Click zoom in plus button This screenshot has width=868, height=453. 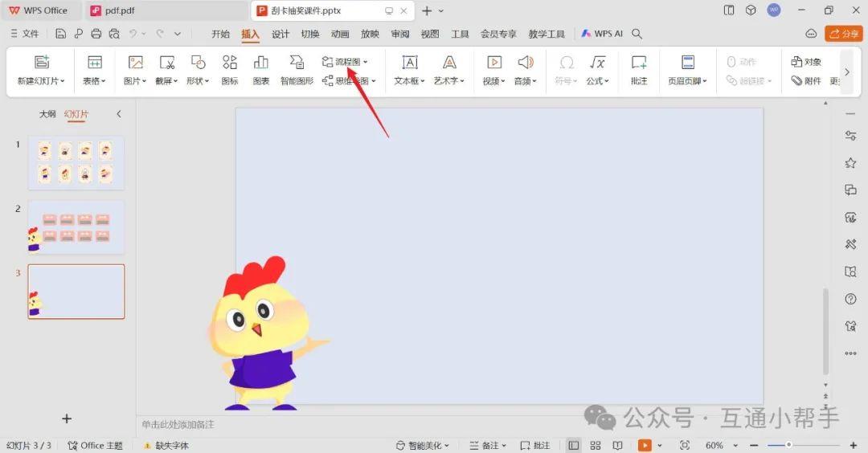[x=853, y=445]
